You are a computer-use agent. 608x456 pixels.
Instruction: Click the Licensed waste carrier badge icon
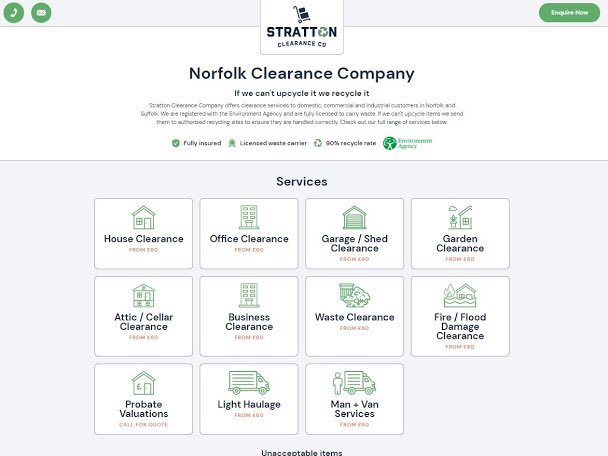point(232,143)
